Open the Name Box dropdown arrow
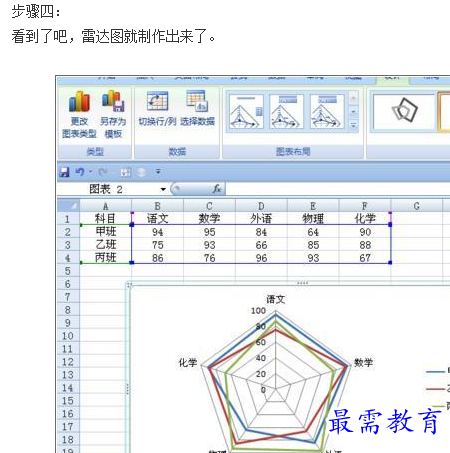 pyautogui.click(x=163, y=189)
